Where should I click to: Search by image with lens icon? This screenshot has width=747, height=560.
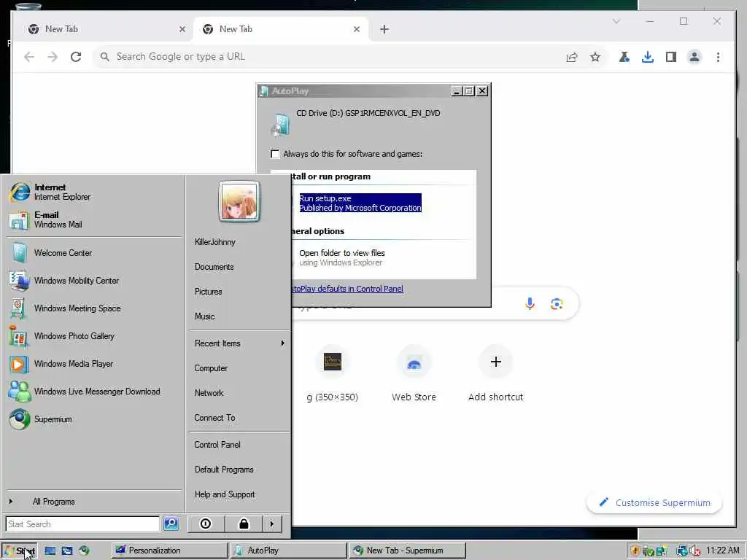557,304
